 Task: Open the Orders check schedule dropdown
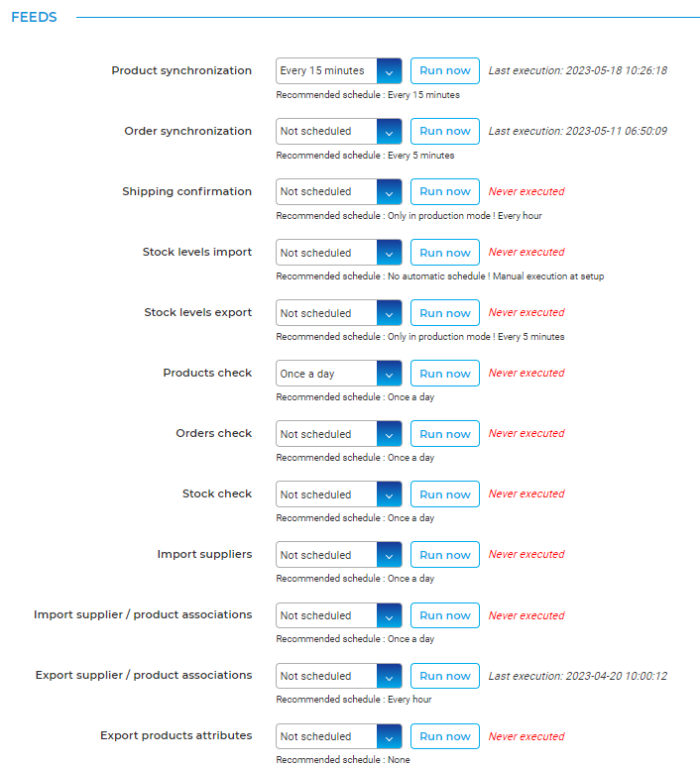[x=338, y=434]
